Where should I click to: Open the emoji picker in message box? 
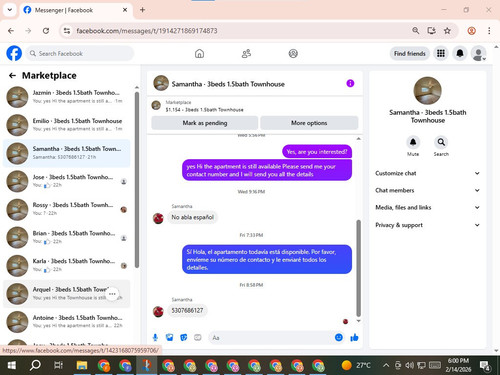coord(339,338)
